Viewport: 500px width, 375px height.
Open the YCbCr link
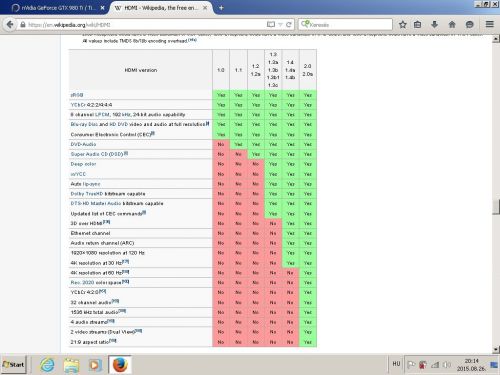click(78, 105)
